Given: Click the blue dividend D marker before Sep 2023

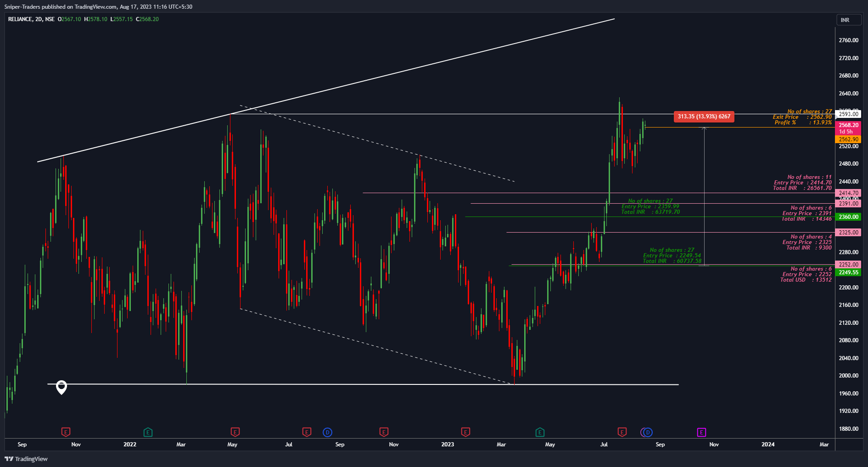Looking at the screenshot, I should pyautogui.click(x=648, y=432).
